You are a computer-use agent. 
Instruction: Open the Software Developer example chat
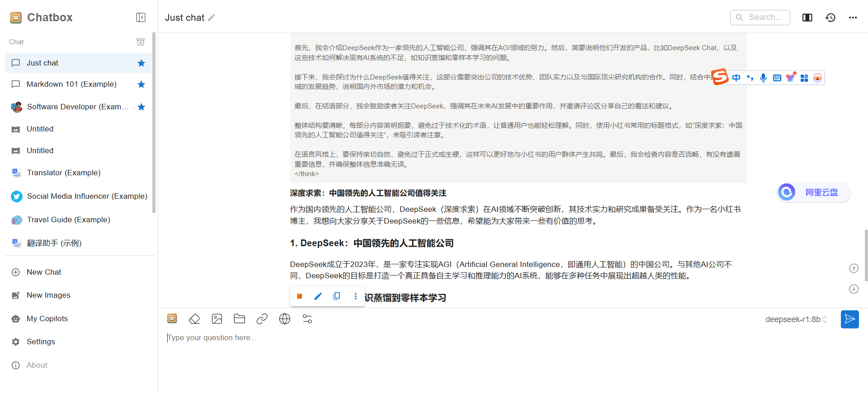pyautogui.click(x=78, y=107)
